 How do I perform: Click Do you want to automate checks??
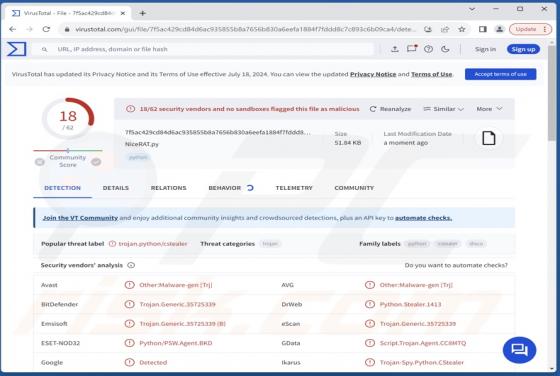(x=456, y=265)
